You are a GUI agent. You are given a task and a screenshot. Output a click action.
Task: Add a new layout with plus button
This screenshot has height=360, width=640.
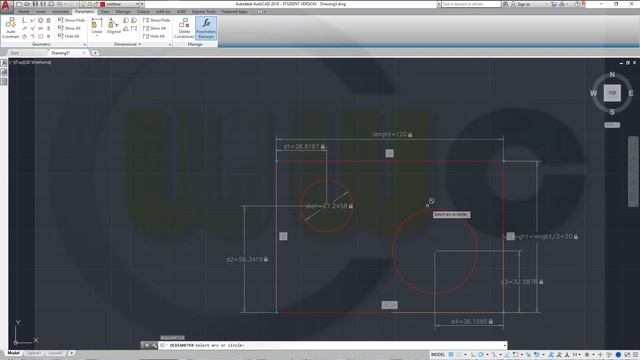tap(71, 353)
